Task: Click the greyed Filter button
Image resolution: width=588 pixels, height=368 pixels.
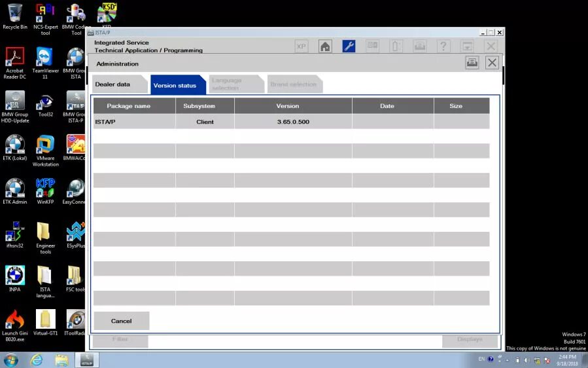Action: click(x=120, y=340)
